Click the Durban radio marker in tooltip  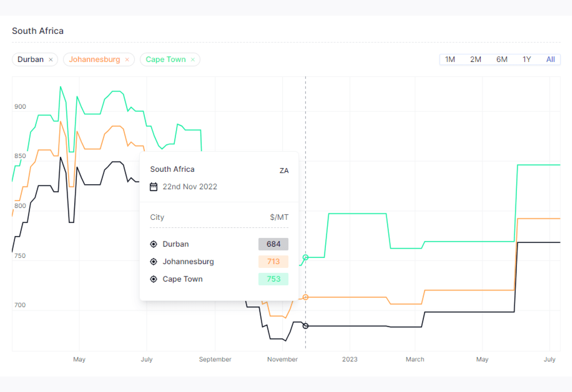point(154,244)
